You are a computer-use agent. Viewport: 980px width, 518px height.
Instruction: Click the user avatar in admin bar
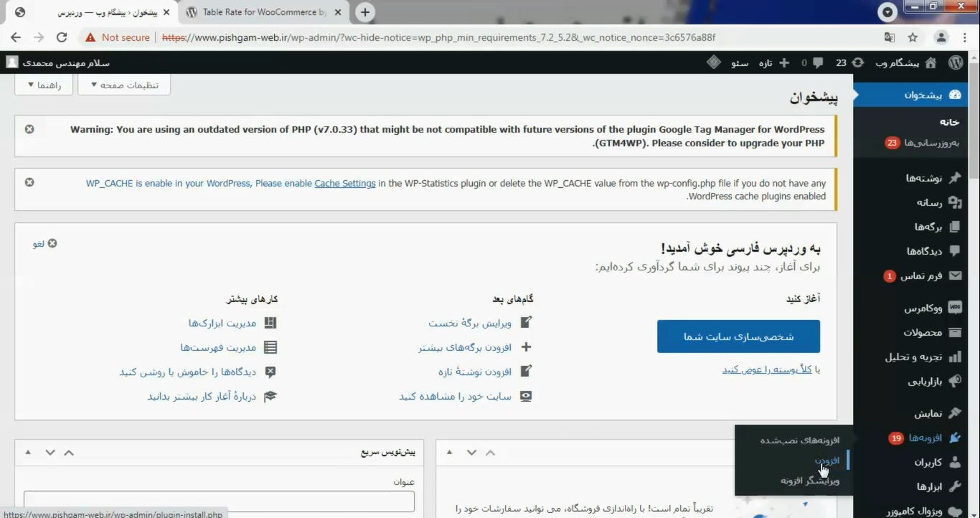[12, 62]
